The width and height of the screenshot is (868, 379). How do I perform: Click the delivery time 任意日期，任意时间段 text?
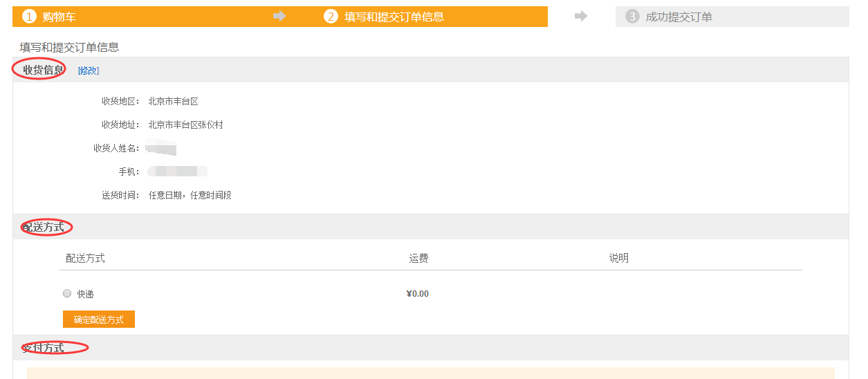point(190,196)
